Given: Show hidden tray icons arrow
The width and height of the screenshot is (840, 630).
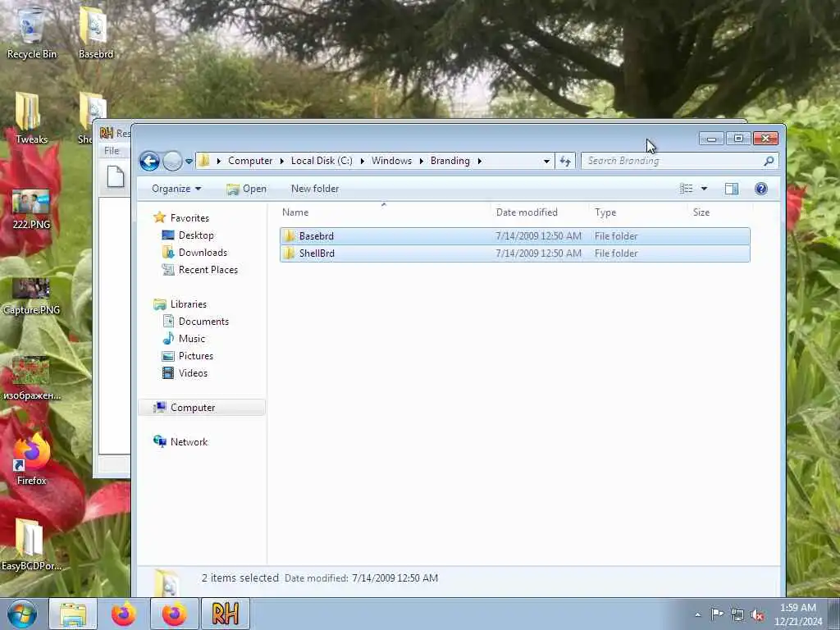Looking at the screenshot, I should [697, 614].
